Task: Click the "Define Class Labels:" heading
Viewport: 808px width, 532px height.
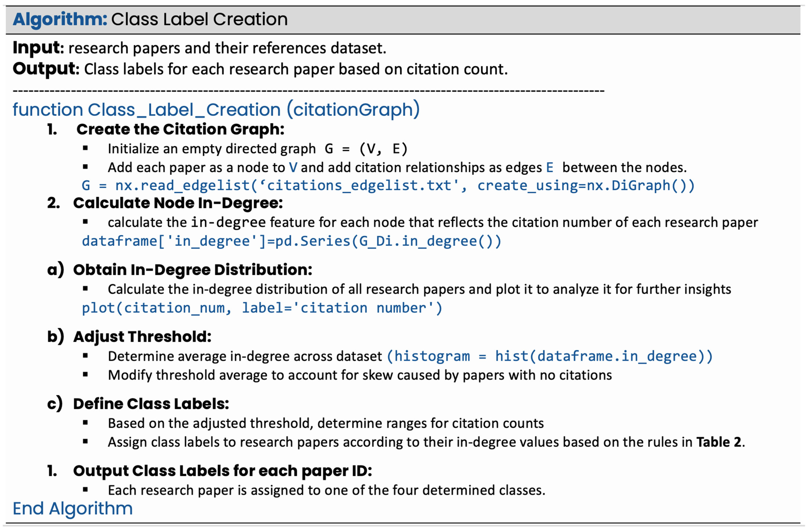Action: coord(151,404)
